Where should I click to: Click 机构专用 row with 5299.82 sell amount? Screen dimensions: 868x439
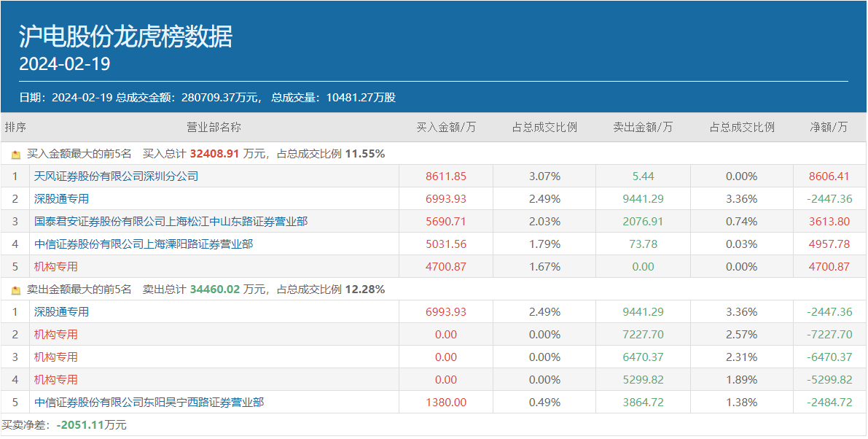click(x=55, y=380)
